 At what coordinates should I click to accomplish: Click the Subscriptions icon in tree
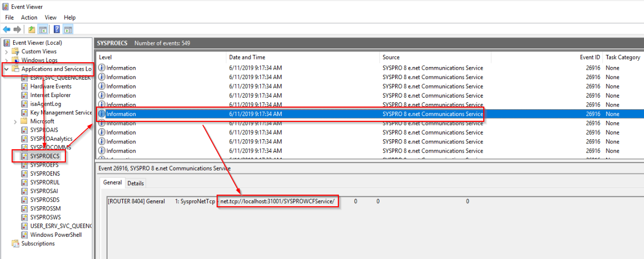click(16, 244)
